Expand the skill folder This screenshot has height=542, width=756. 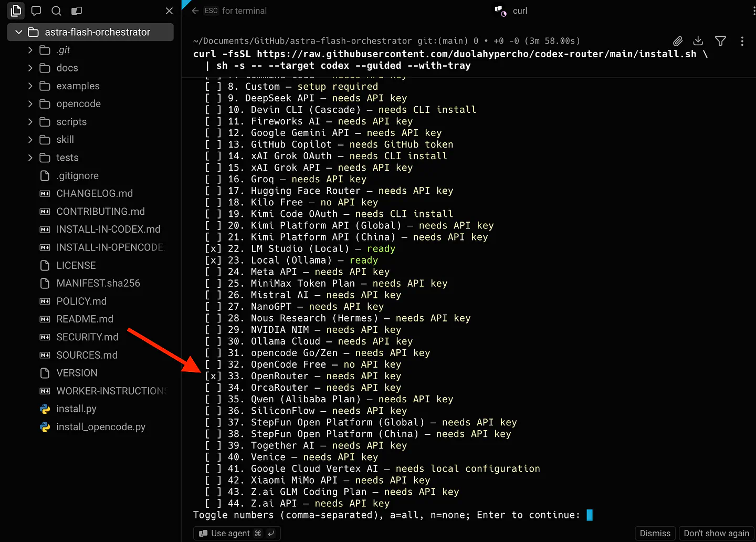click(30, 139)
